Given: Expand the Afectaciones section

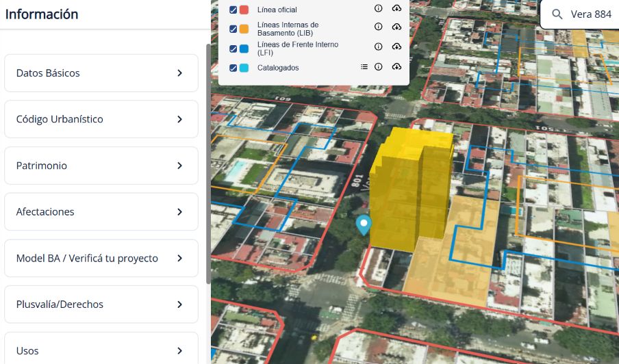Looking at the screenshot, I should pyautogui.click(x=101, y=212).
